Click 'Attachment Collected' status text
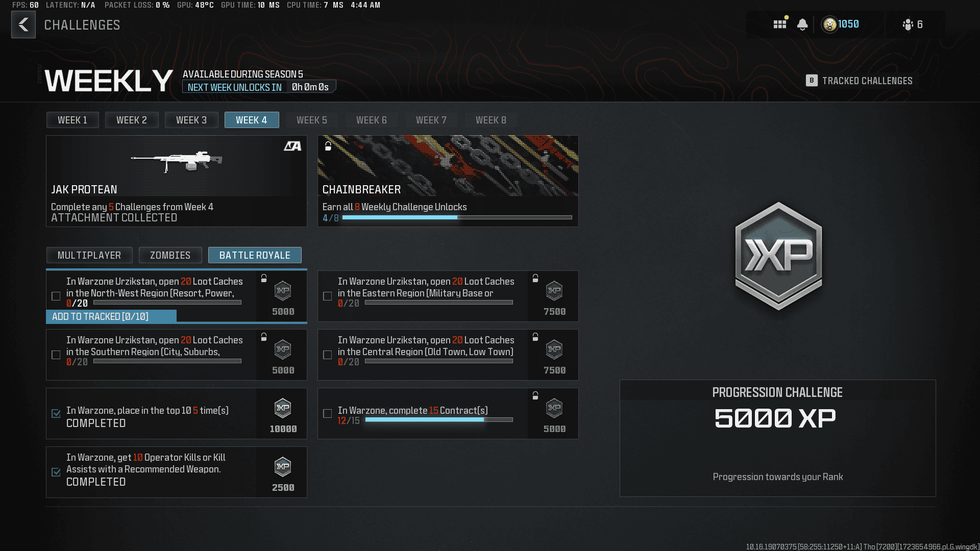The image size is (980, 551). [x=114, y=218]
